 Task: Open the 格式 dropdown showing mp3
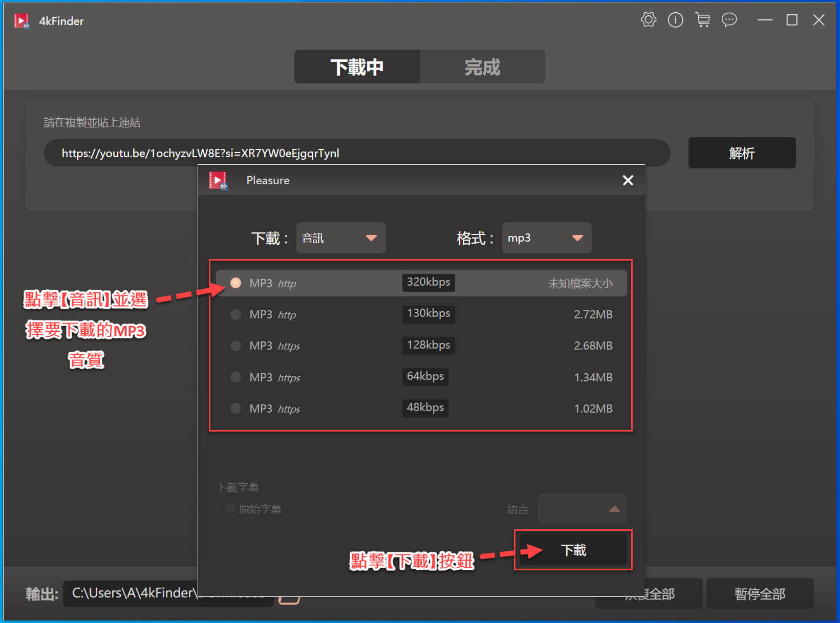tap(546, 238)
